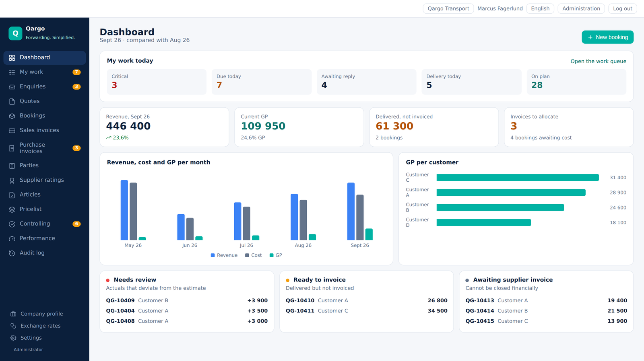Open the English language selector
Screen dimensions: 644x361
[x=540, y=8]
